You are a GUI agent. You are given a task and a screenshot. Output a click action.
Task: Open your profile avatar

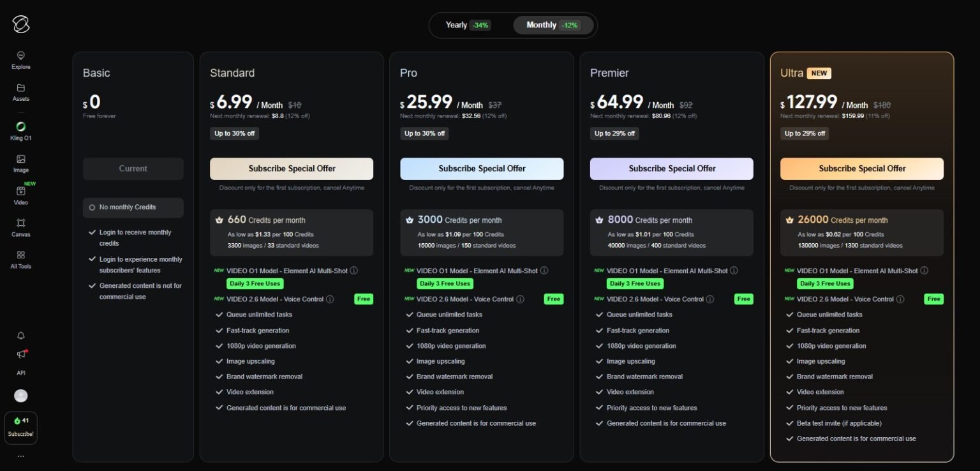tap(20, 396)
